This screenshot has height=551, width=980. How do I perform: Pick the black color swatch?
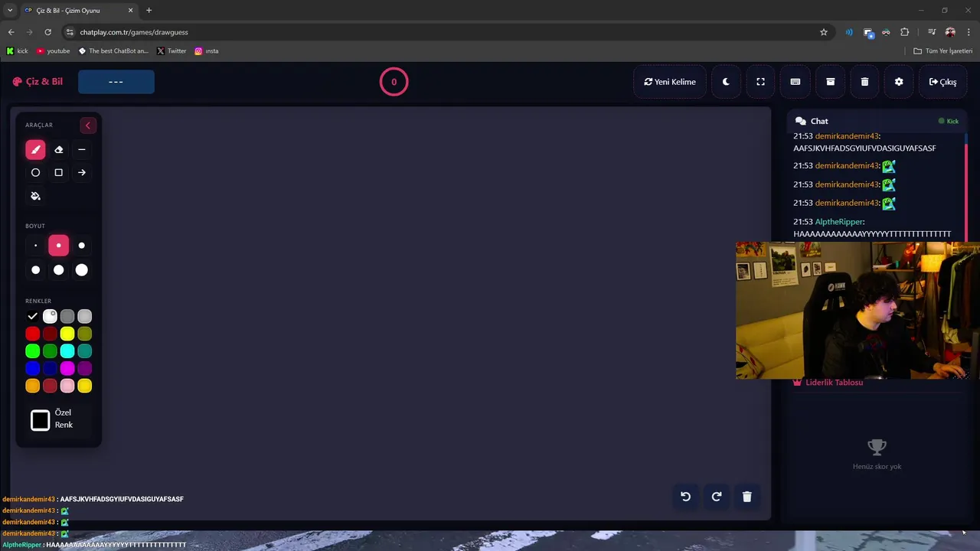click(x=32, y=316)
